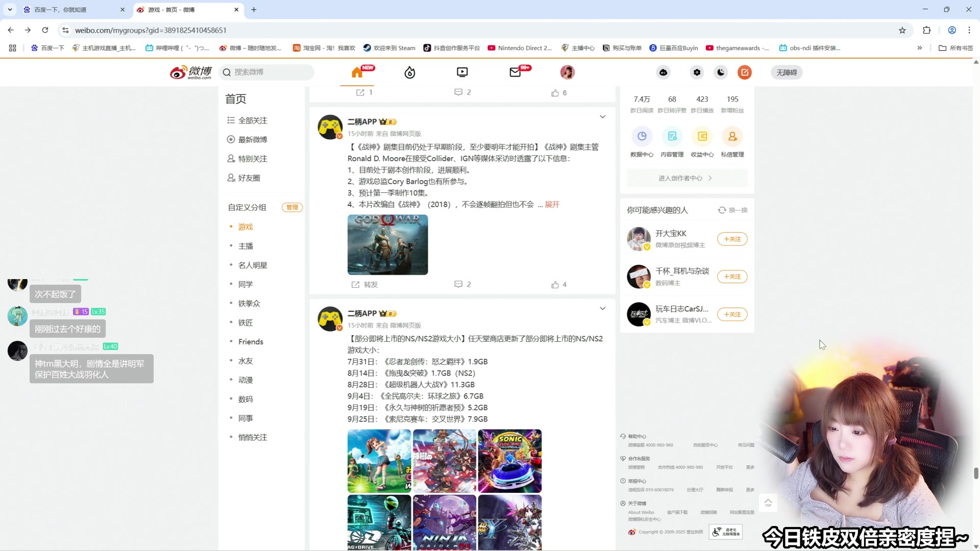Screen dimensions: 980x551
Task: Open the Nintendo Direct bookmark
Action: 520,48
